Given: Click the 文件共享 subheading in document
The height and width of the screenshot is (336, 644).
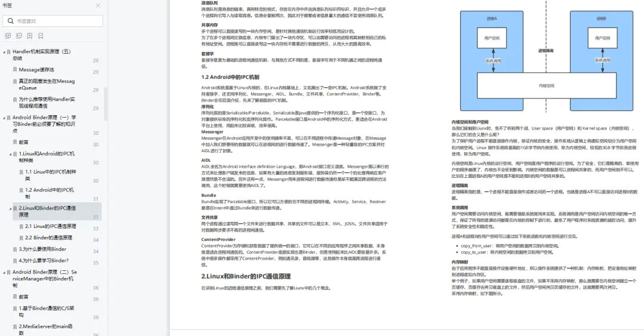Looking at the screenshot, I should pos(209,218).
